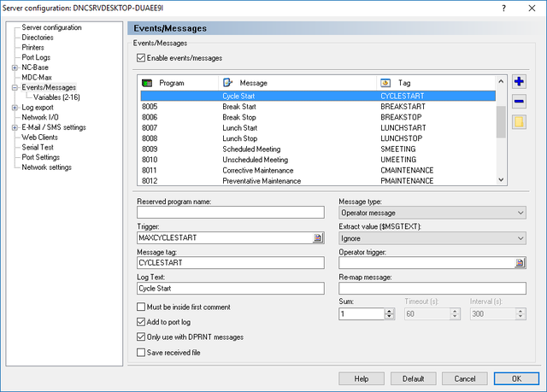
Task: Select Network settings in the tree
Action: point(46,167)
